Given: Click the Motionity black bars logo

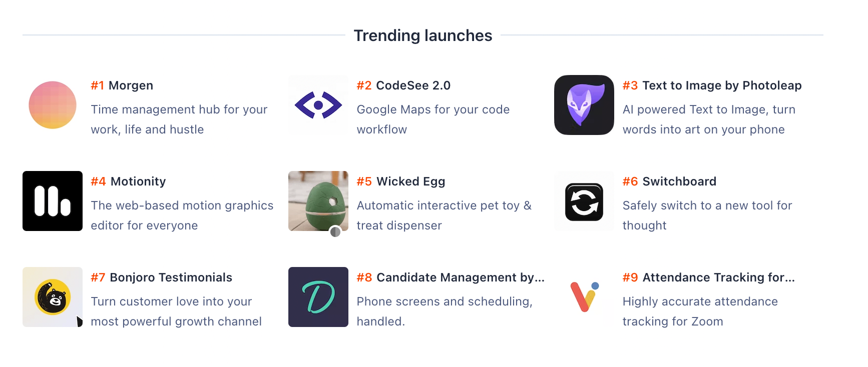Looking at the screenshot, I should coord(53,201).
